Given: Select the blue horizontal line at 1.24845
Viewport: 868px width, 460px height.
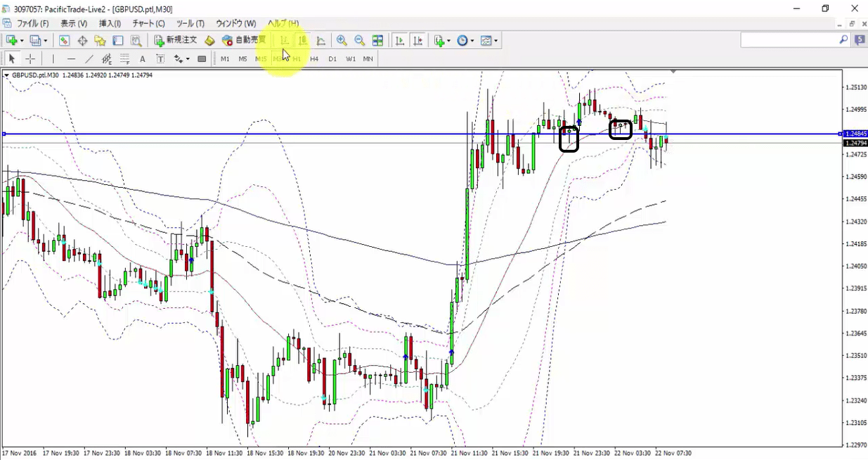Looking at the screenshot, I should pyautogui.click(x=422, y=134).
